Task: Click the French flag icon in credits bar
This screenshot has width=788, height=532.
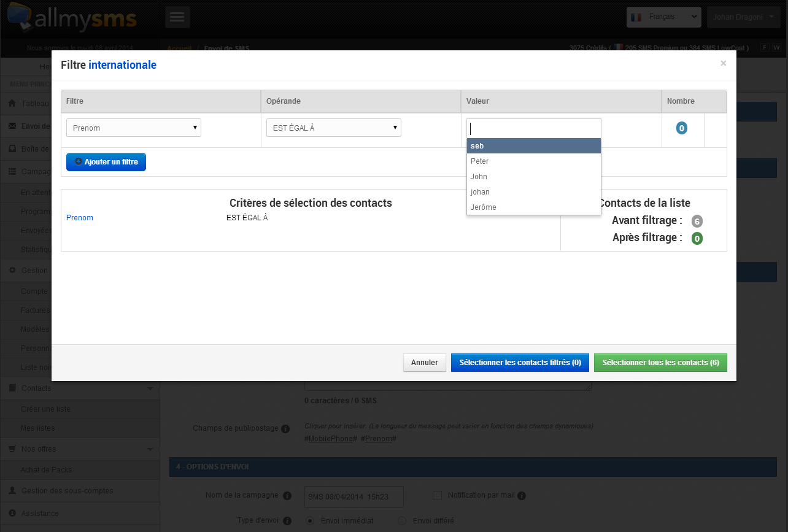Action: [619, 47]
